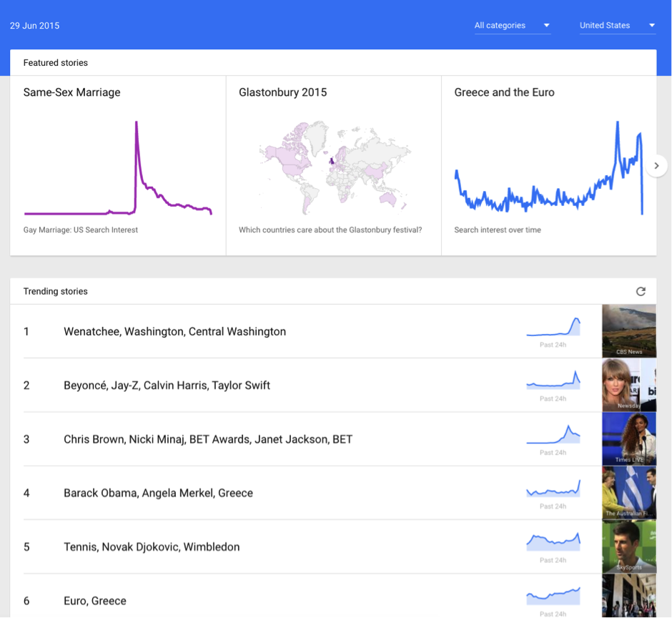Click the next arrow on Featured stories carousel

click(x=656, y=165)
